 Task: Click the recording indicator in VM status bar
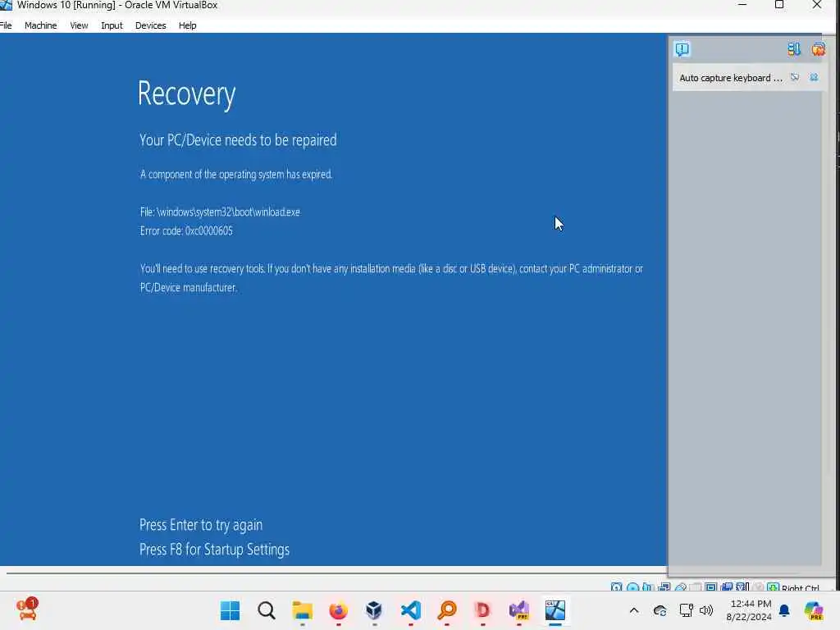coord(727,587)
